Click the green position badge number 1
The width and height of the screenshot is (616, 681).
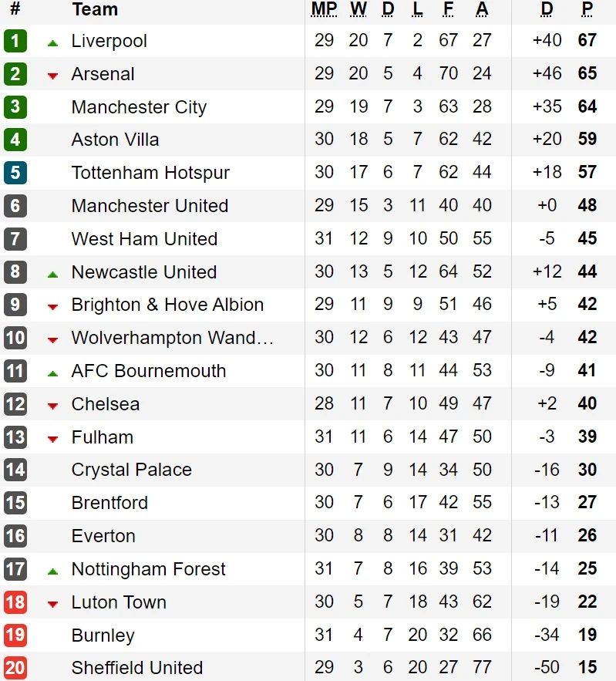(15, 41)
